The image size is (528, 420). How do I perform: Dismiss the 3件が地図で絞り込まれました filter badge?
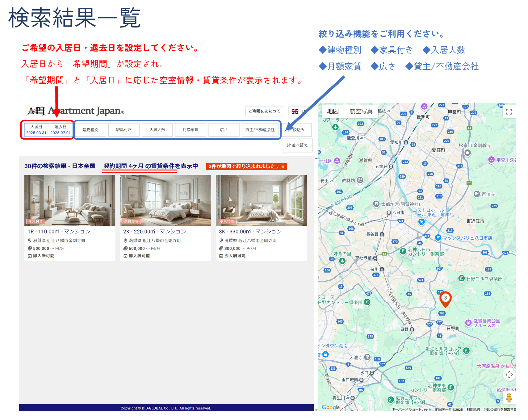pos(283,167)
